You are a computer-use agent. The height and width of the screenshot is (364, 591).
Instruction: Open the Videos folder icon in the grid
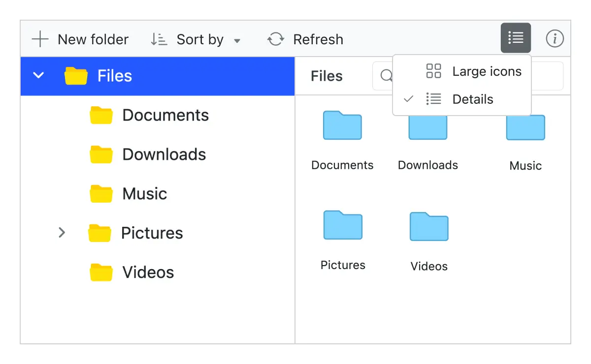pyautogui.click(x=428, y=227)
